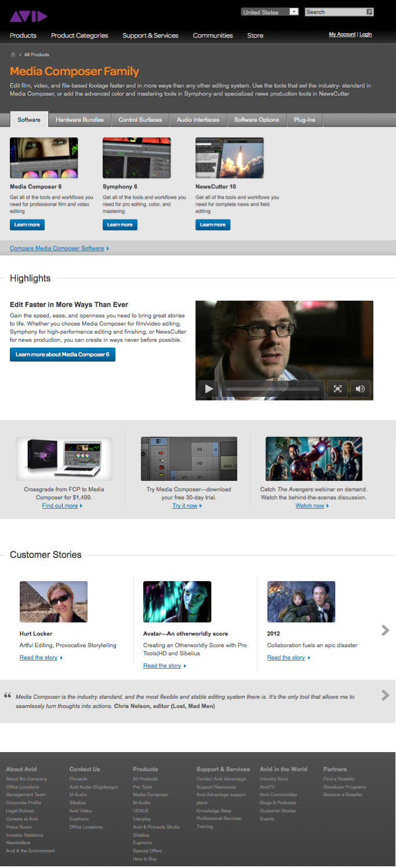Open Symphony 6 thumbnail image
The height and width of the screenshot is (868, 396).
137,158
